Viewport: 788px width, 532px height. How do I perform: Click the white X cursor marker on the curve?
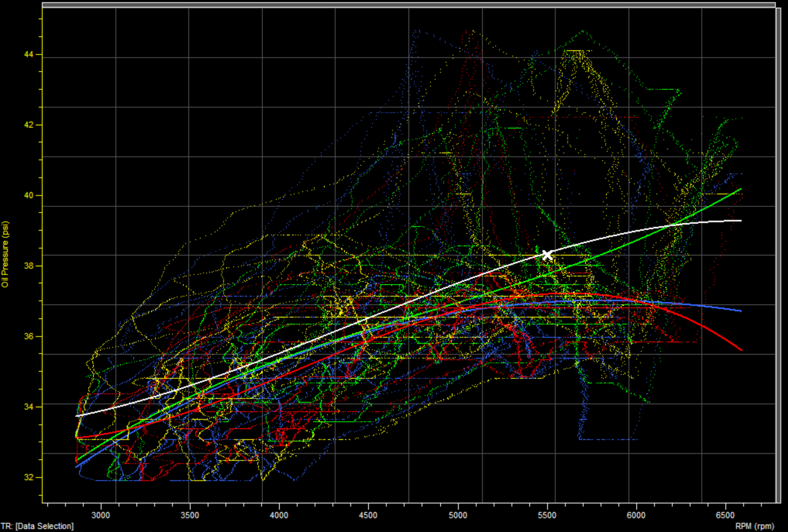[x=547, y=255]
